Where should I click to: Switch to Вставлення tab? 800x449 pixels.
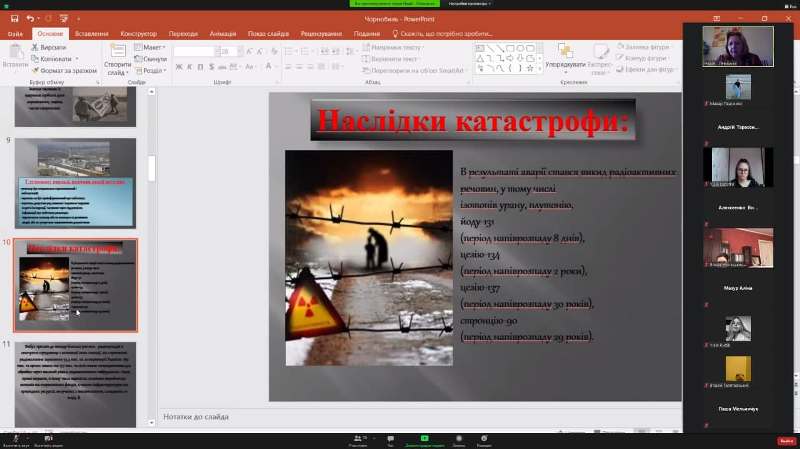coord(91,34)
